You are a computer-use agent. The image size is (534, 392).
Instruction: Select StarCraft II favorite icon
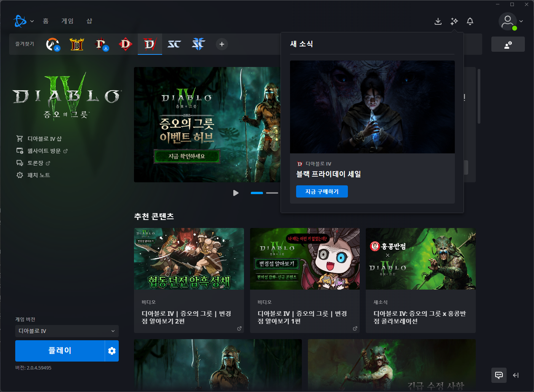pos(199,44)
